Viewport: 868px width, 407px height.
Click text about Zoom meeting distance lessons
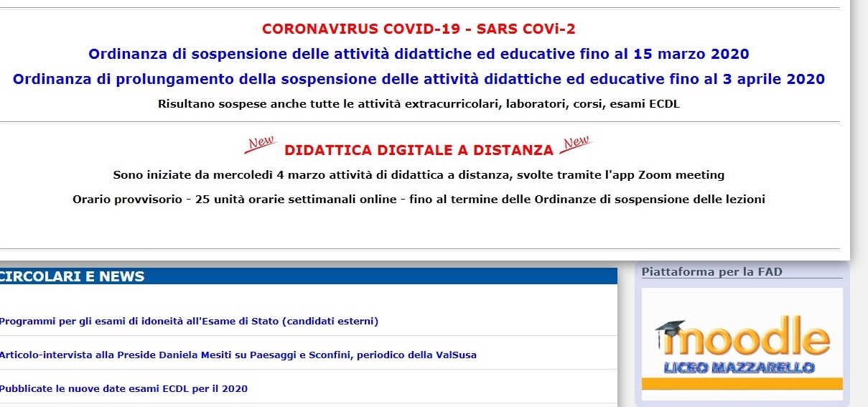tap(419, 175)
